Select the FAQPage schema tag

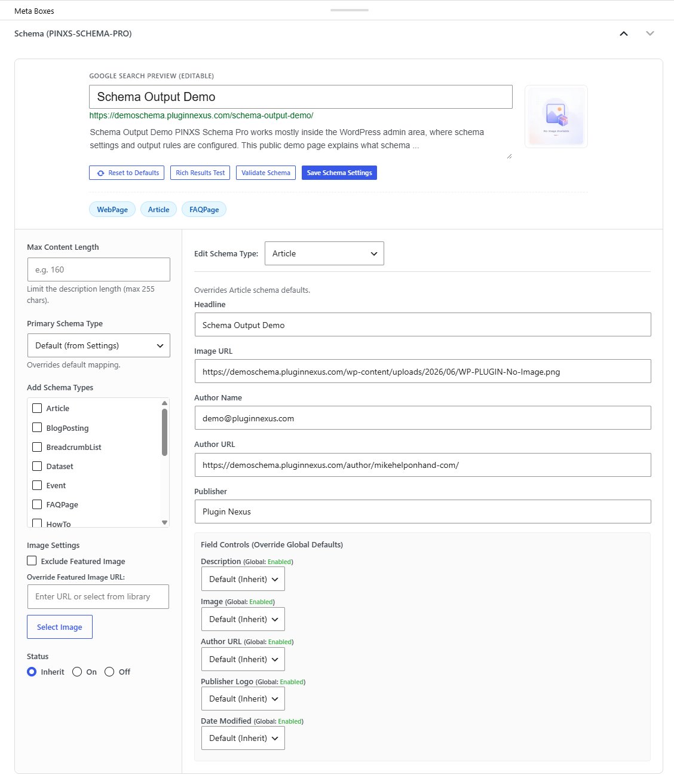204,210
